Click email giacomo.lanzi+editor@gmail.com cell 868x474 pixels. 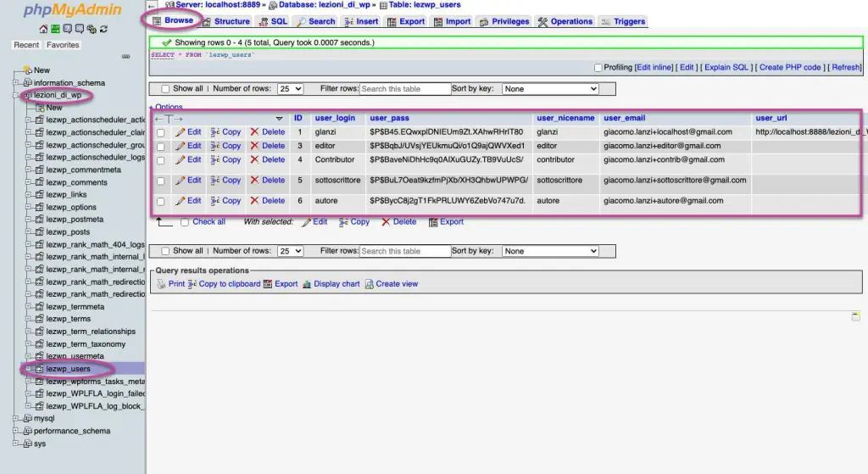click(x=662, y=146)
